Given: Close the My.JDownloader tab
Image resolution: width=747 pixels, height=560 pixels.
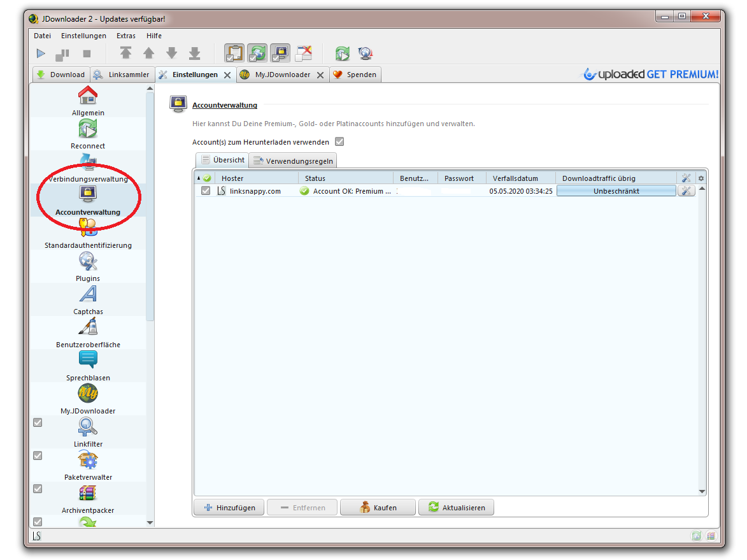Looking at the screenshot, I should pyautogui.click(x=320, y=75).
